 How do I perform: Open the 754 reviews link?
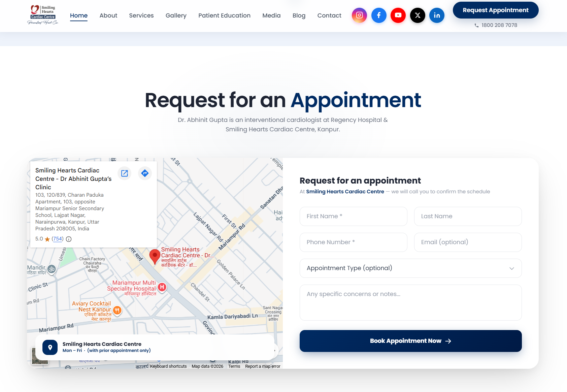(x=58, y=239)
